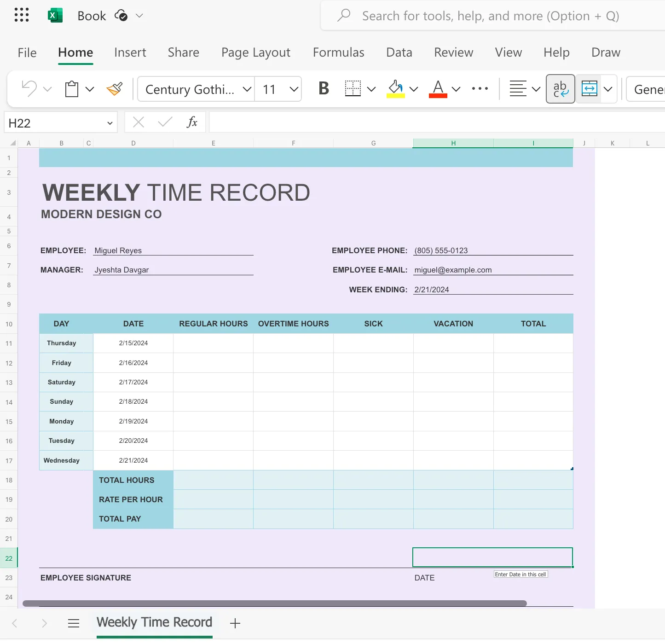
Task: Switch to the View tab
Action: pyautogui.click(x=509, y=52)
